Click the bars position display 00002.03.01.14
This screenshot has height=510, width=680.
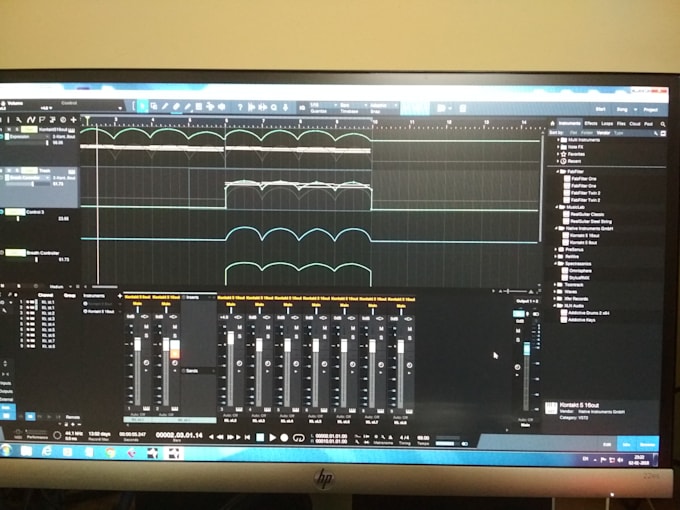179,435
